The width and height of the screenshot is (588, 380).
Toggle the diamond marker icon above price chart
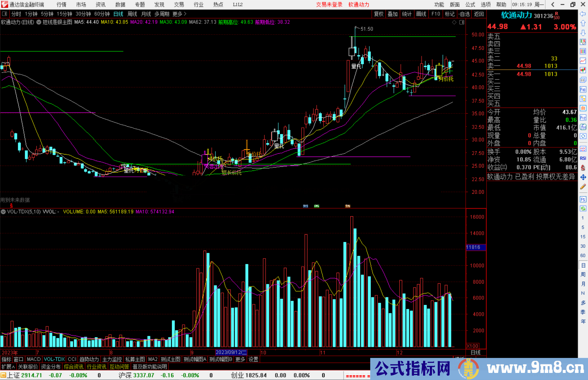(x=454, y=22)
